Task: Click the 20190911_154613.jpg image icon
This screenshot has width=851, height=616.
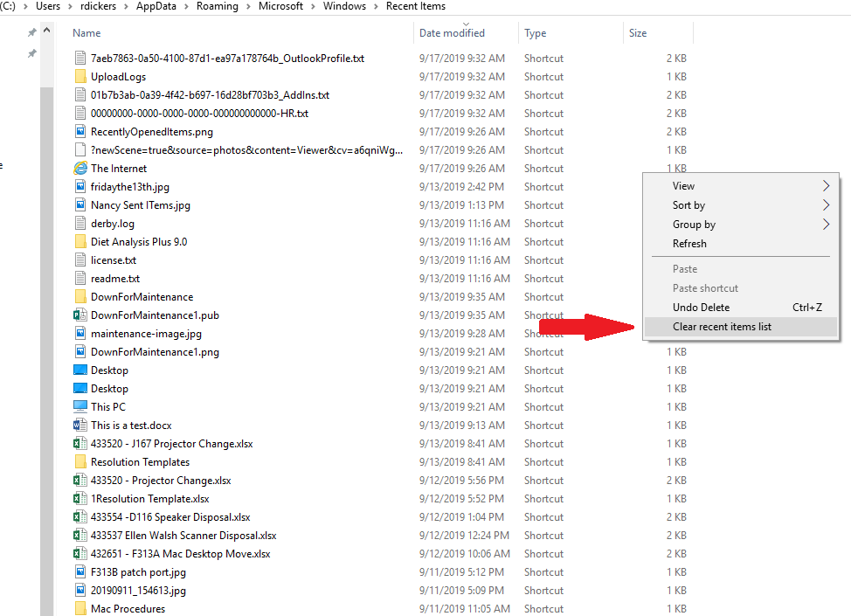Action: pyautogui.click(x=80, y=590)
